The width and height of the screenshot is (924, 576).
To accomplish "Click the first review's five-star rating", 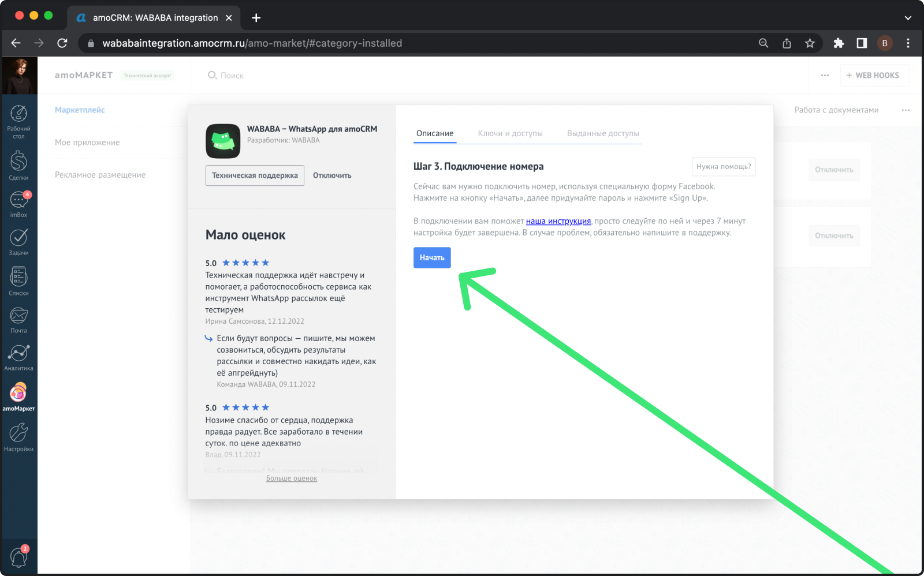I will 246,263.
